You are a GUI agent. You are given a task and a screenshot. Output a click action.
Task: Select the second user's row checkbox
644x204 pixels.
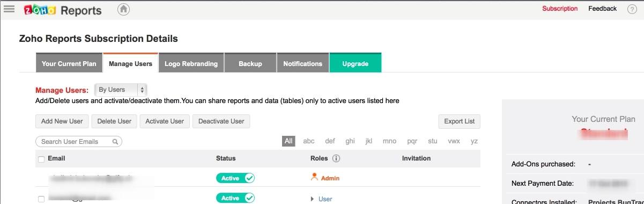(41, 199)
